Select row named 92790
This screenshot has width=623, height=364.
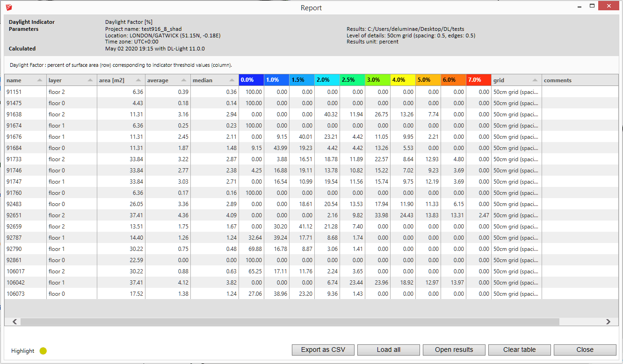point(311,249)
